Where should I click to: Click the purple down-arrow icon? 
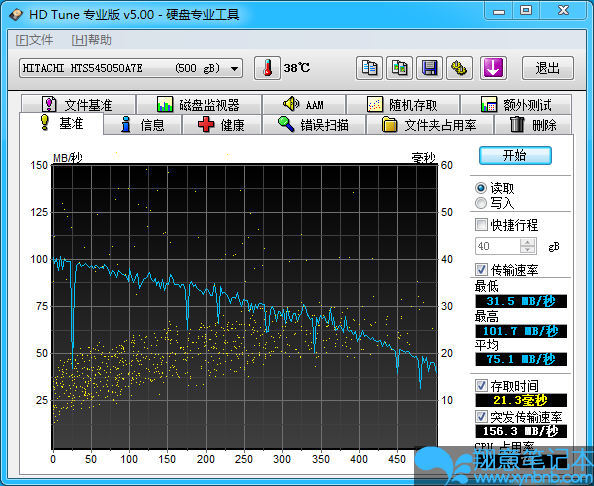pyautogui.click(x=493, y=68)
